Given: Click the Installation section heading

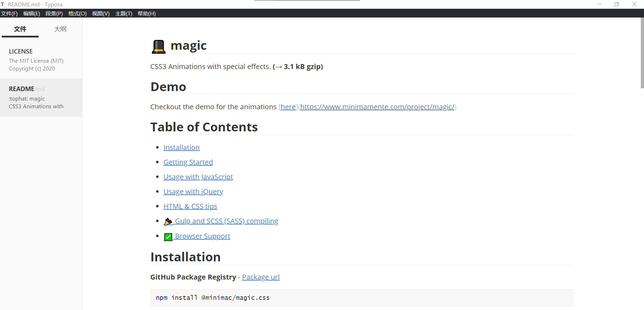Looking at the screenshot, I should (x=186, y=257).
